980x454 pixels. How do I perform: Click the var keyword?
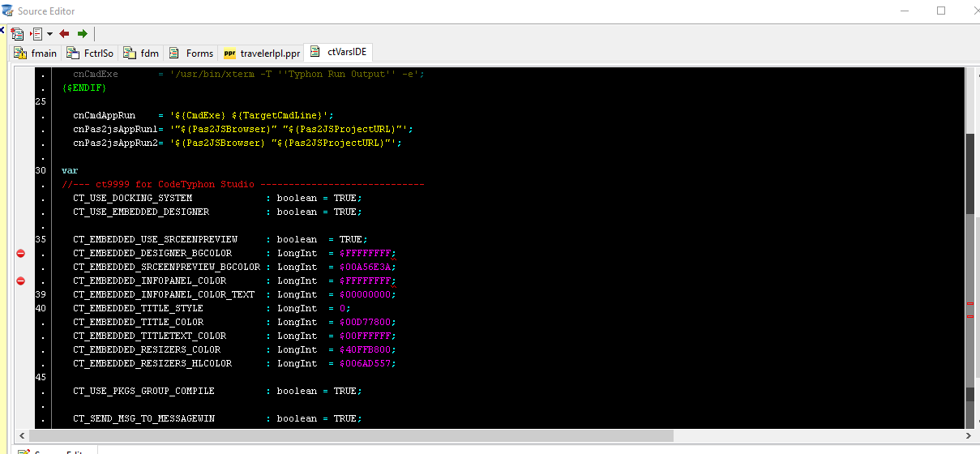(x=70, y=170)
